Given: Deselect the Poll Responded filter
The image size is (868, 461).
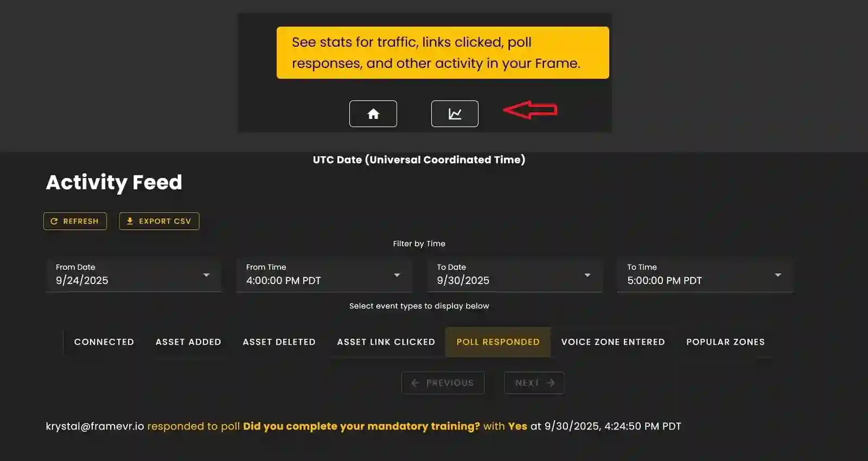Looking at the screenshot, I should pos(497,342).
